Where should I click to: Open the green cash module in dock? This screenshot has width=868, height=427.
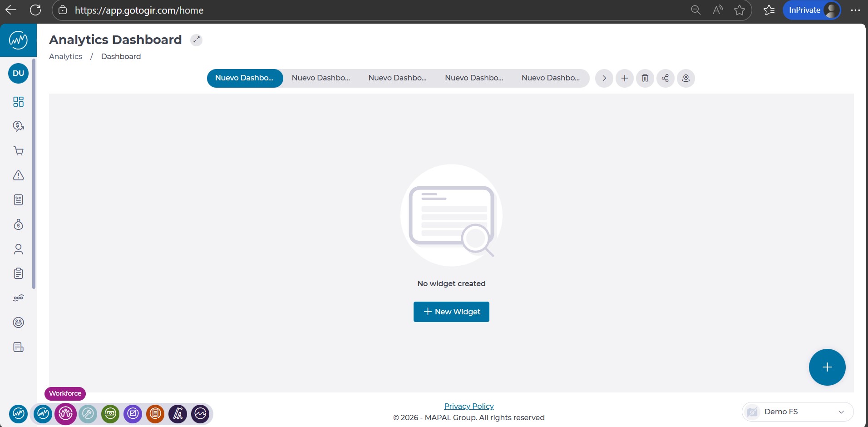[x=110, y=414]
